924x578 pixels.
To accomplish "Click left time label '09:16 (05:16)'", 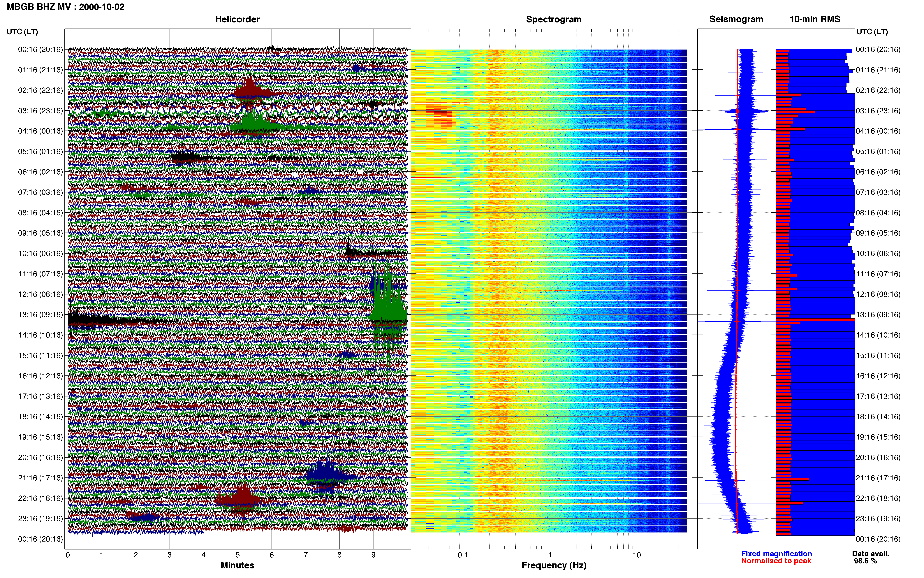I will [x=40, y=233].
